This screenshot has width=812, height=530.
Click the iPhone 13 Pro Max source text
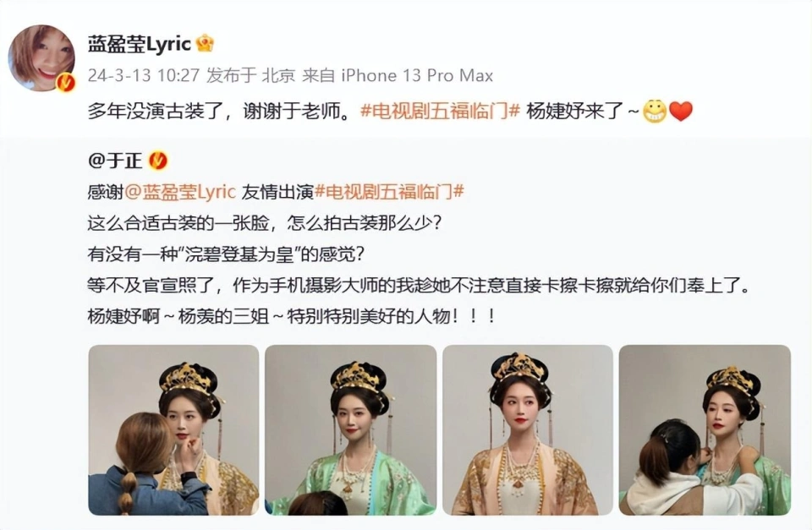(417, 75)
